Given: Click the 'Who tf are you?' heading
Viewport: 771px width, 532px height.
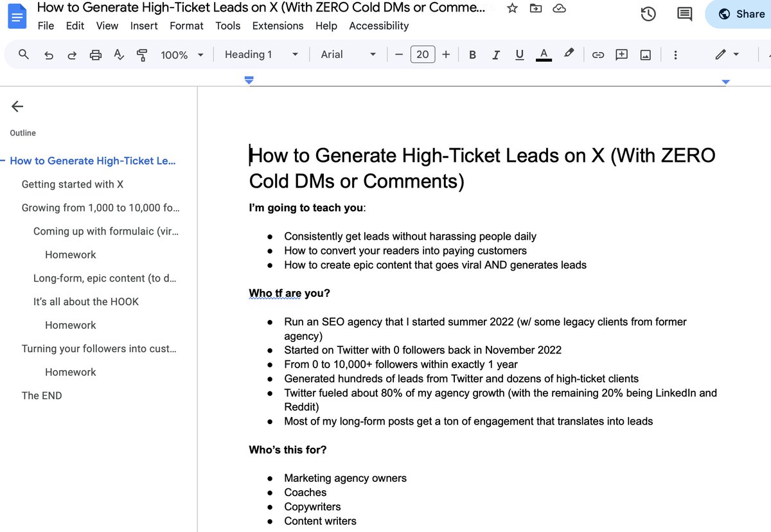Looking at the screenshot, I should [290, 294].
